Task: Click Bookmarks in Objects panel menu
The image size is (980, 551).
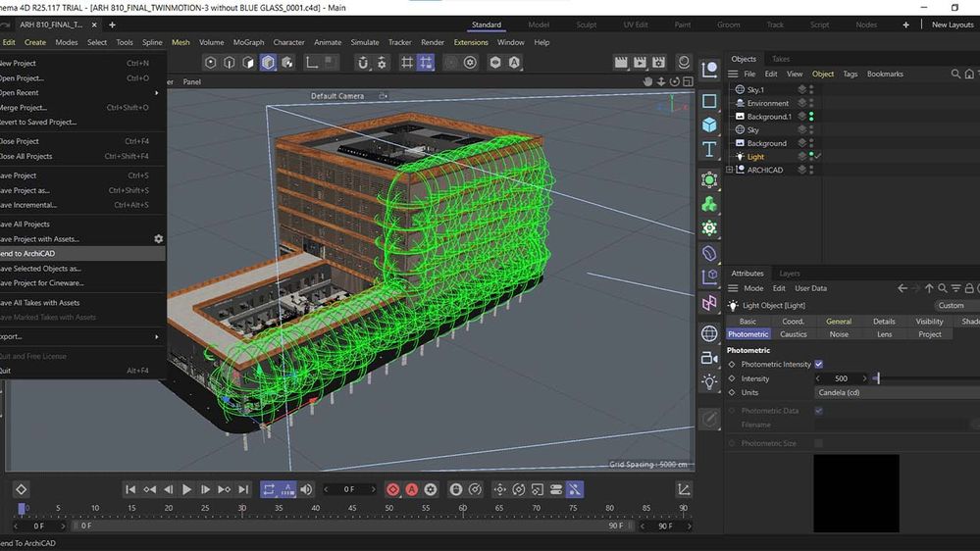Action: pos(885,74)
